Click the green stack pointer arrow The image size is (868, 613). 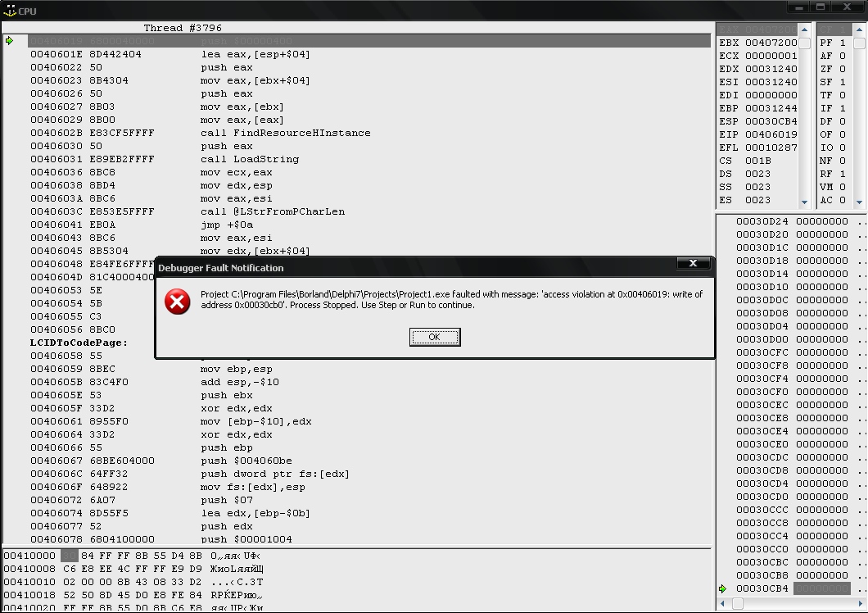722,588
